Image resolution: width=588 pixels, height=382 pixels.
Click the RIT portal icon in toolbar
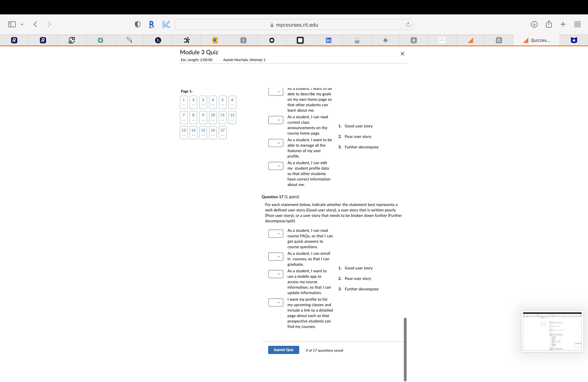(x=14, y=40)
